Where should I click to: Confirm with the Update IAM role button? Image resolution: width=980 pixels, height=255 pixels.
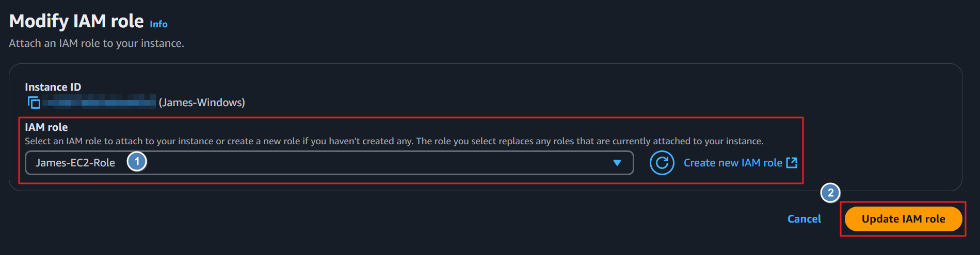pyautogui.click(x=903, y=219)
